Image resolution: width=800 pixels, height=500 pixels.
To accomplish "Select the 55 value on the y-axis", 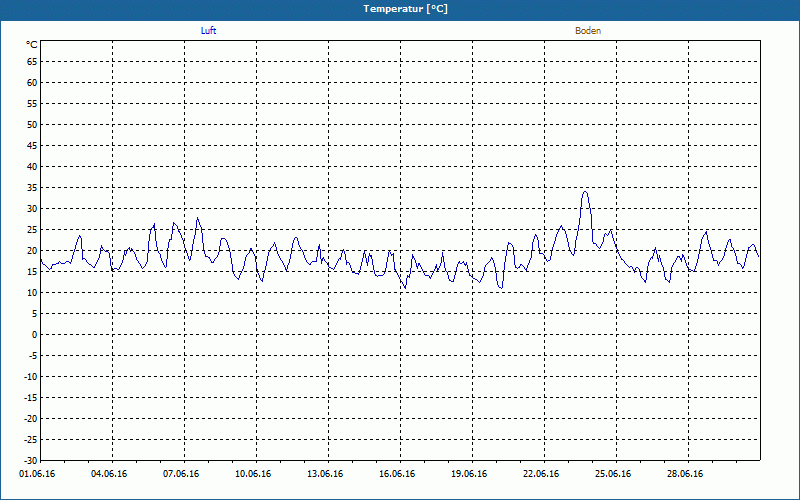I will (32, 104).
